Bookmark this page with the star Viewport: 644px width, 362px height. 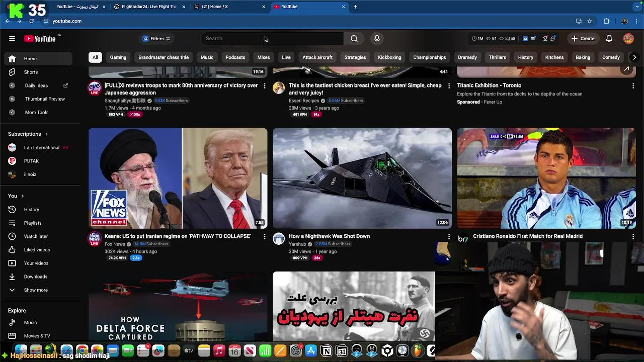pyautogui.click(x=590, y=21)
